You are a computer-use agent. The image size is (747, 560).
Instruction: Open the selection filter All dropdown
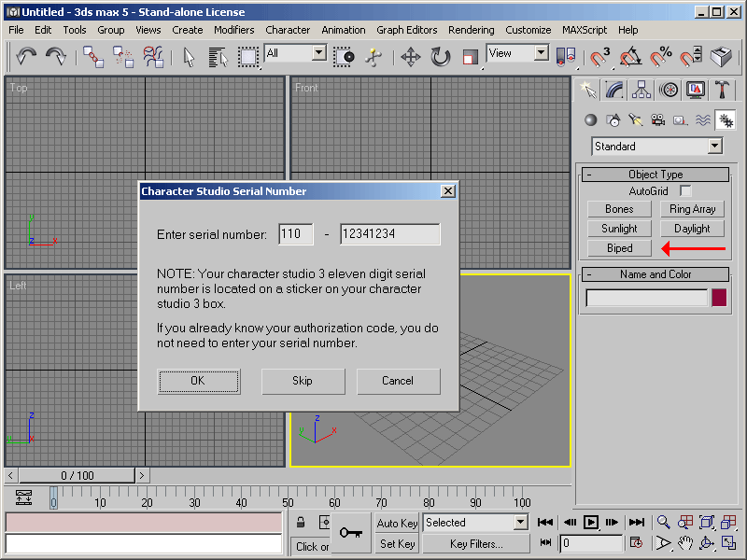pos(295,53)
